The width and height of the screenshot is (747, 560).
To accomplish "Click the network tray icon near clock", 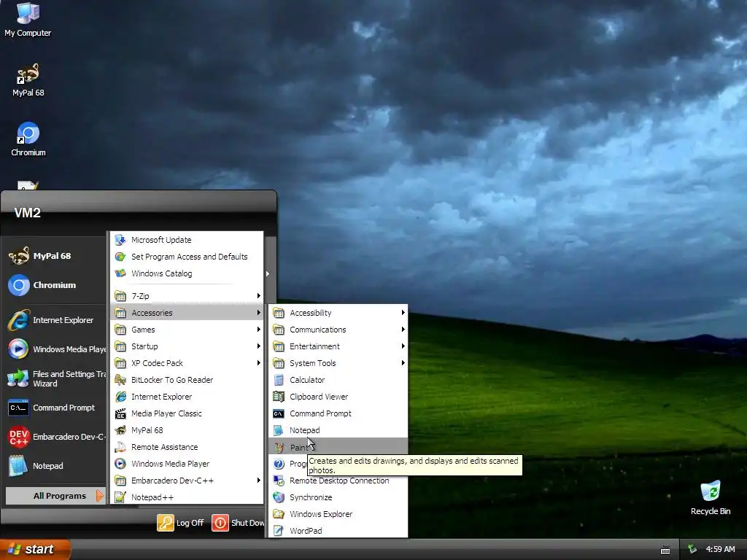I will [692, 549].
